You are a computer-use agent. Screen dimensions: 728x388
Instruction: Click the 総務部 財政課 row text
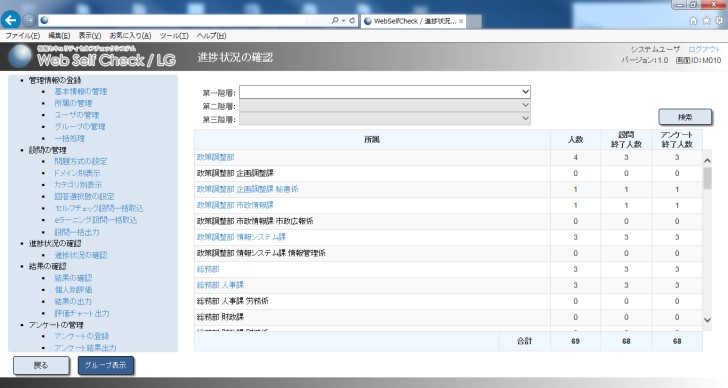[220, 317]
